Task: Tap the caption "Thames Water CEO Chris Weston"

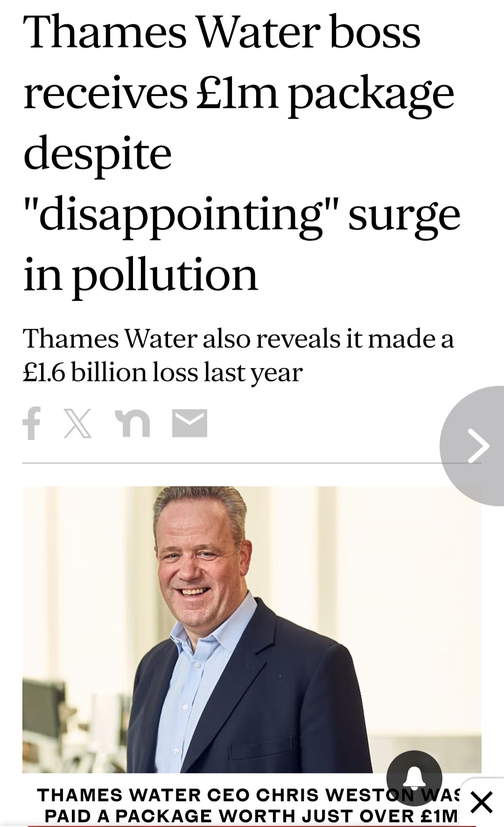Action: click(x=210, y=795)
